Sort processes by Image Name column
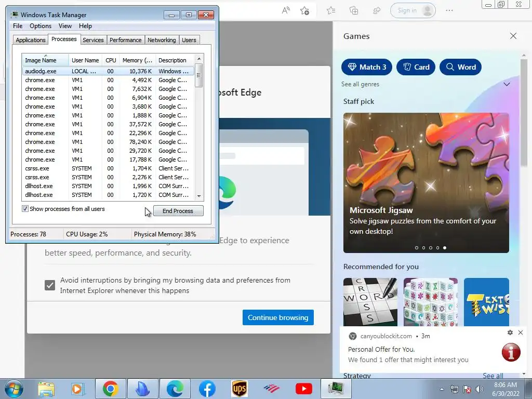 46,60
